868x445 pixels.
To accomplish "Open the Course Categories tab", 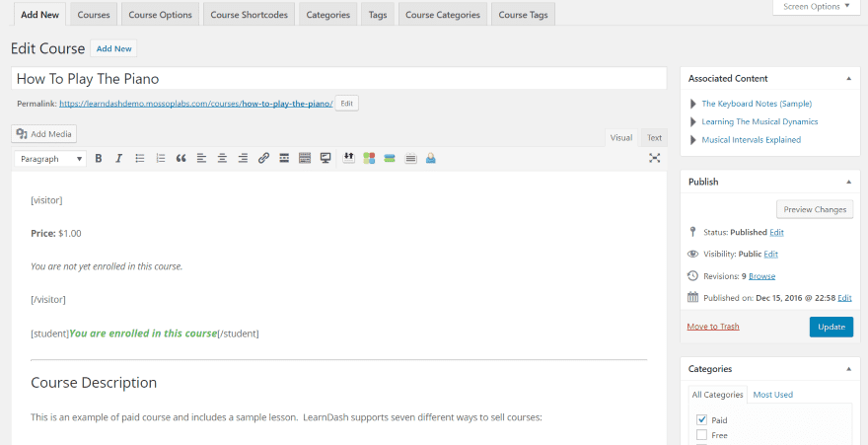I will pos(443,15).
